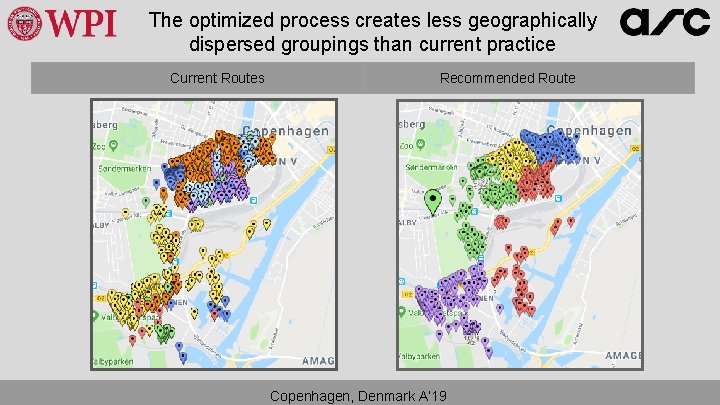The image size is (720, 405).
Task: Click the Søndermarken label on the Current Routes map
Action: coord(124,169)
